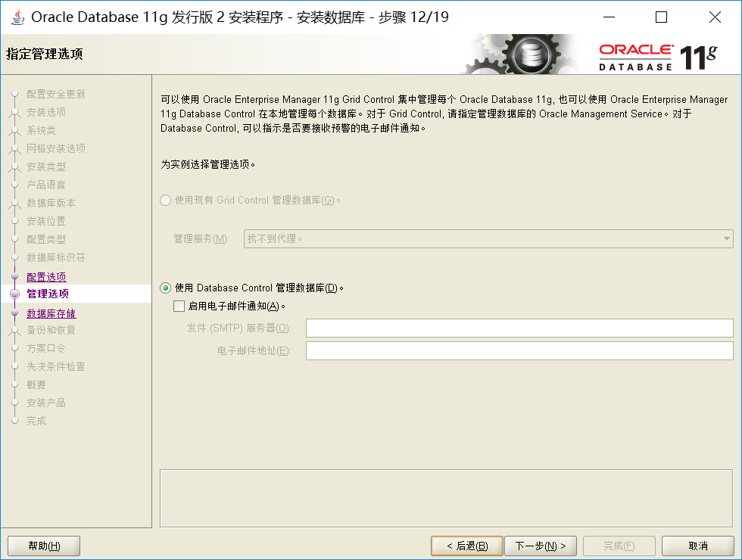The height and width of the screenshot is (560, 742).
Task: Click the 下一步(N) button
Action: [x=541, y=546]
